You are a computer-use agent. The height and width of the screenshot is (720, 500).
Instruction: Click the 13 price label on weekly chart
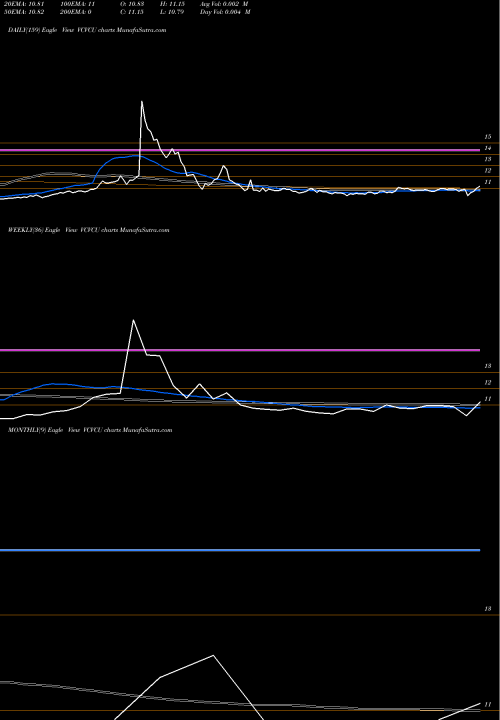[x=488, y=366]
